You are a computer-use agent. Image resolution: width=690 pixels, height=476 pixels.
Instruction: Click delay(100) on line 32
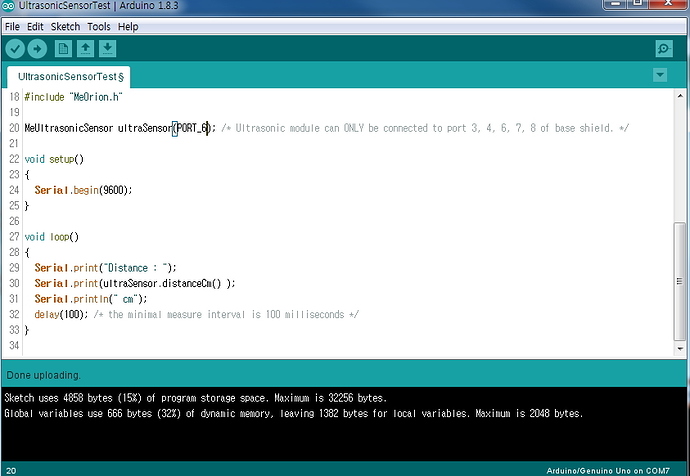click(x=61, y=315)
